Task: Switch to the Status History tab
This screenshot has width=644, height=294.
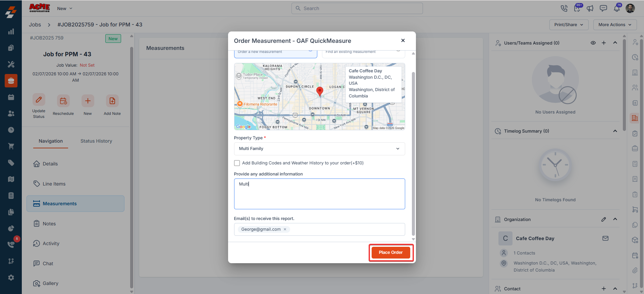Action: pos(96,141)
